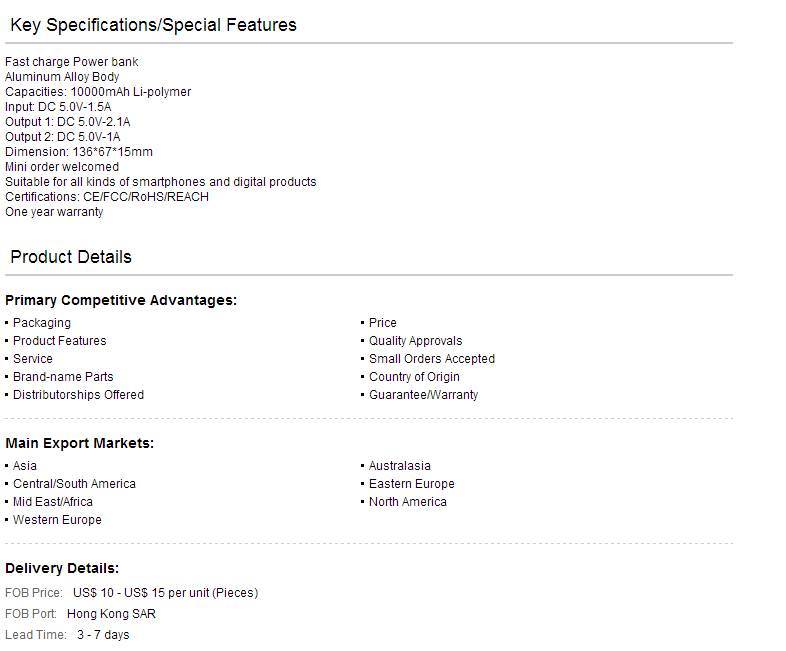Select Central/South America market
Image resolution: width=786 pixels, height=651 pixels.
click(74, 484)
